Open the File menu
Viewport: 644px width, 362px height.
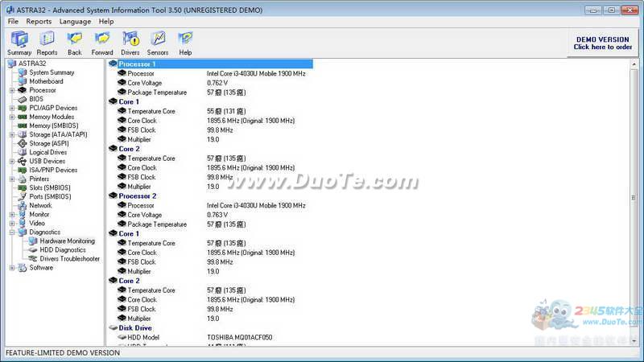point(13,22)
